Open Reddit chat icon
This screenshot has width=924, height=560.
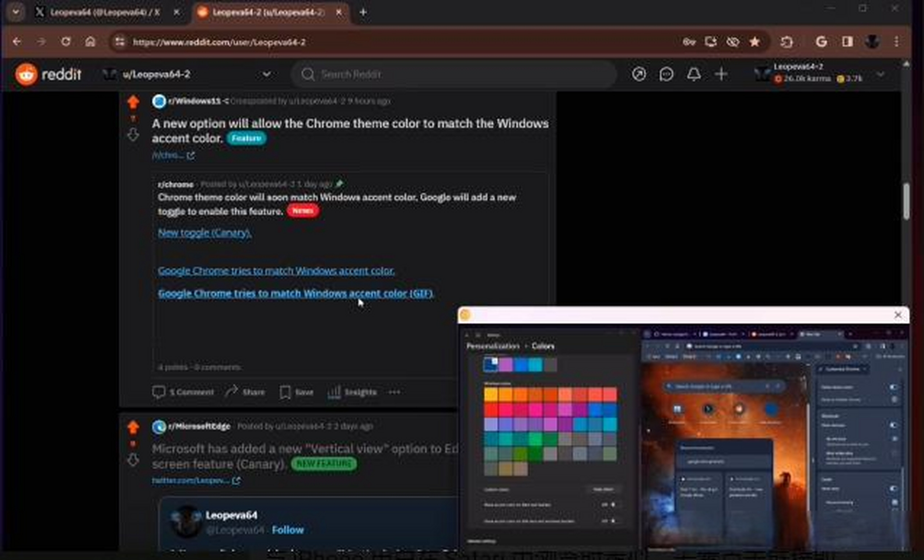tap(666, 74)
